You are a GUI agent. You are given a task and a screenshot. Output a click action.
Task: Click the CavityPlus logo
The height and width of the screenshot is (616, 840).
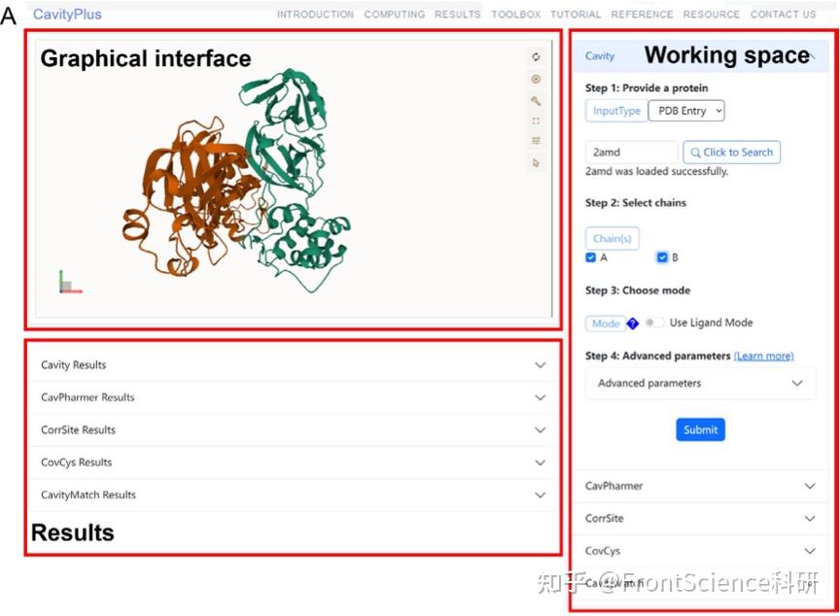[67, 14]
